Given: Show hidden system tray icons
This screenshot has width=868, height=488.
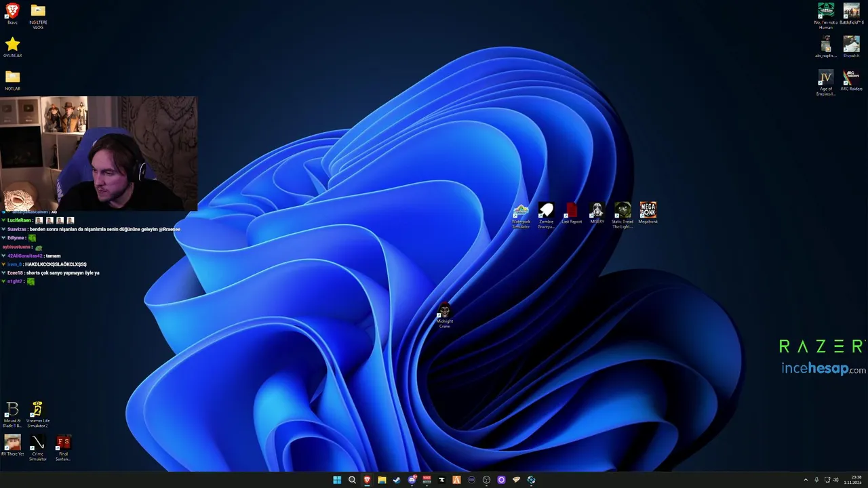Looking at the screenshot, I should coord(806,480).
